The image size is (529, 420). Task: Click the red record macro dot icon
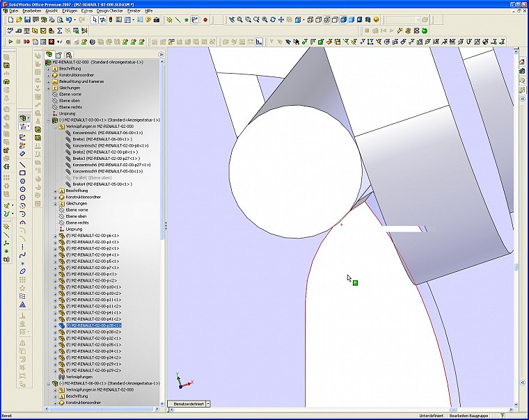click(205, 20)
